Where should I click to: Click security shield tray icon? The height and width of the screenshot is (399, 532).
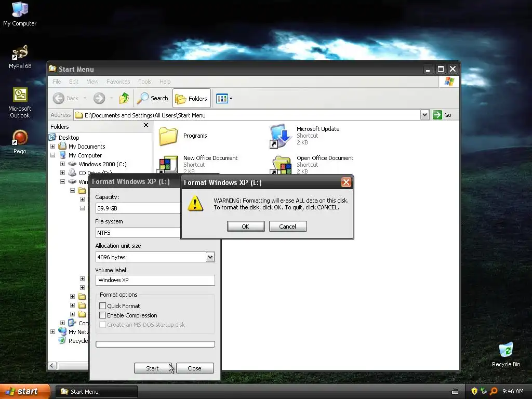[474, 391]
